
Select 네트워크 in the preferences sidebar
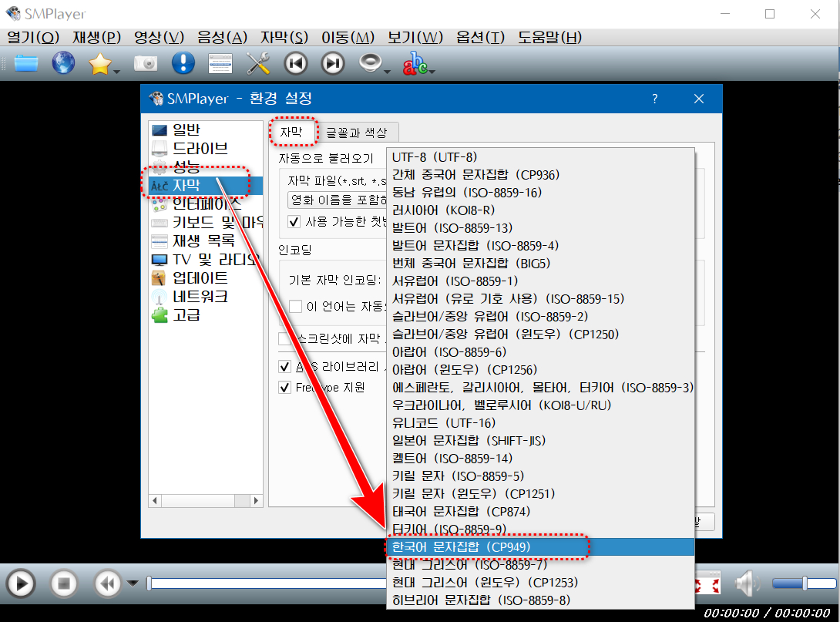[206, 297]
